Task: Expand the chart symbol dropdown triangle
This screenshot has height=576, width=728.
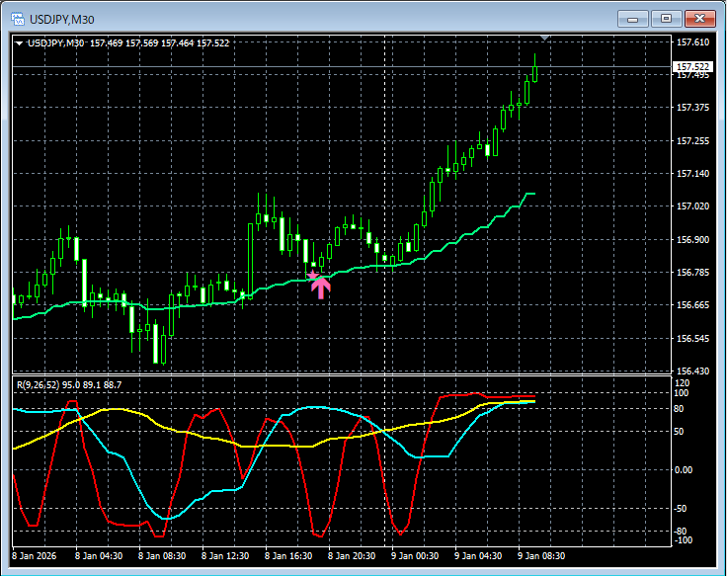Action: 19,43
